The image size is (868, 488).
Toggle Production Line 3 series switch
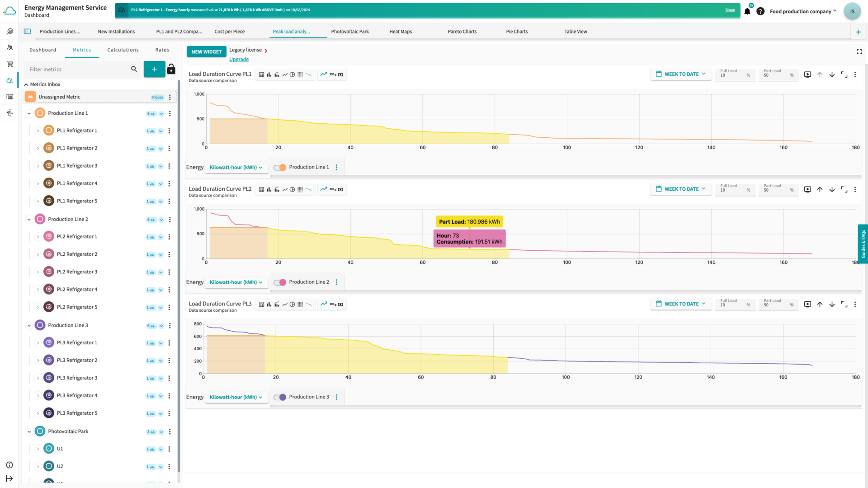tap(280, 397)
